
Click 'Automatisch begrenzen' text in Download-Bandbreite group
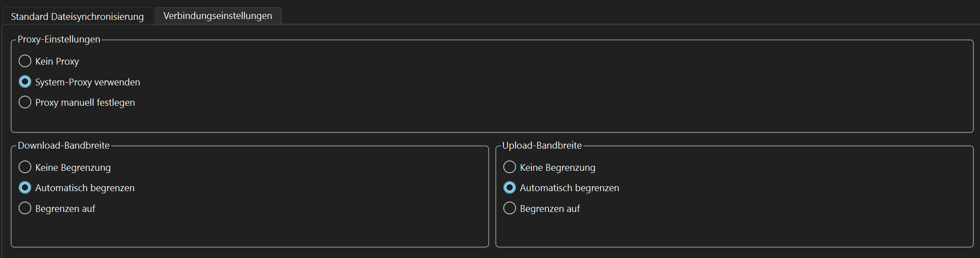[85, 188]
